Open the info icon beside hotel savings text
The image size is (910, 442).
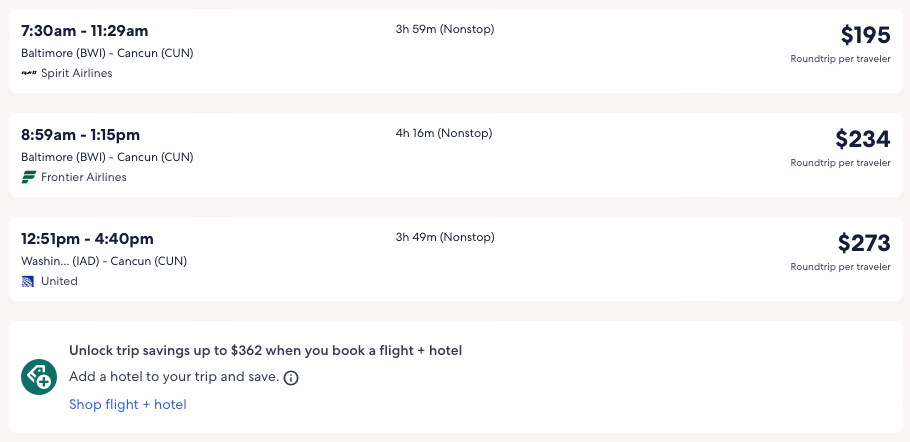(291, 378)
